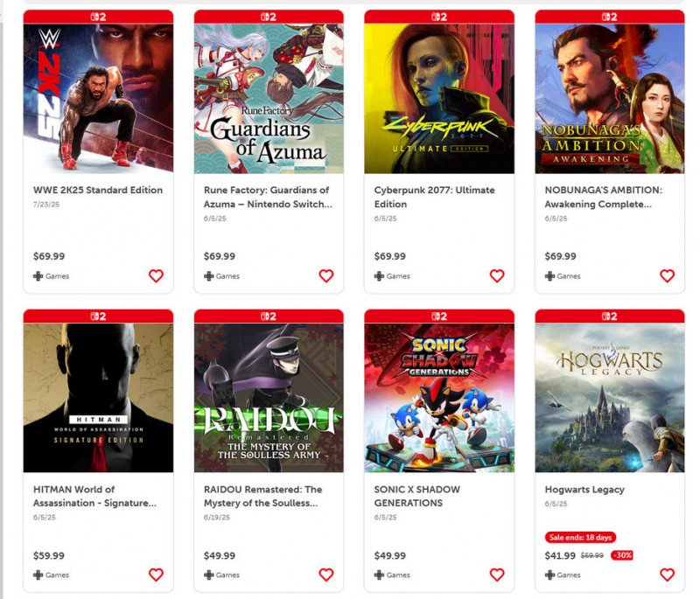The width and height of the screenshot is (700, 599).
Task: Click heart icon on Nobunaga's Ambition card
Action: click(x=668, y=276)
